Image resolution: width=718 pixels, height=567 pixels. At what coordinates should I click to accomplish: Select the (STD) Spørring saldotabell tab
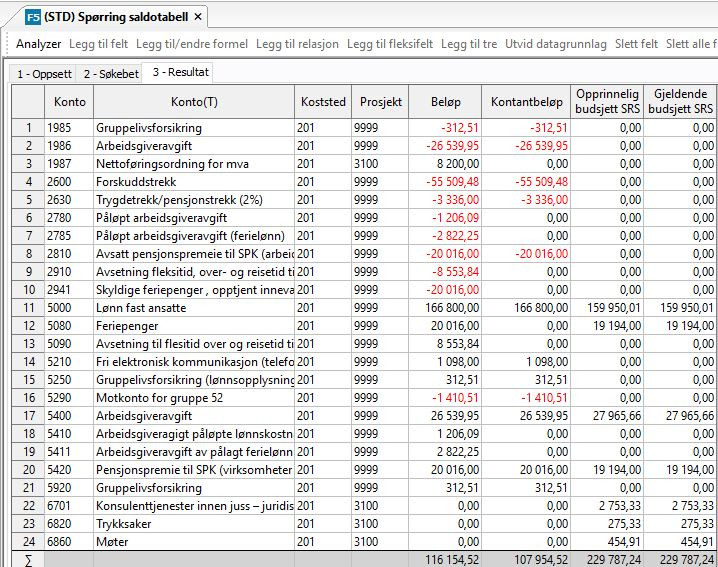116,17
